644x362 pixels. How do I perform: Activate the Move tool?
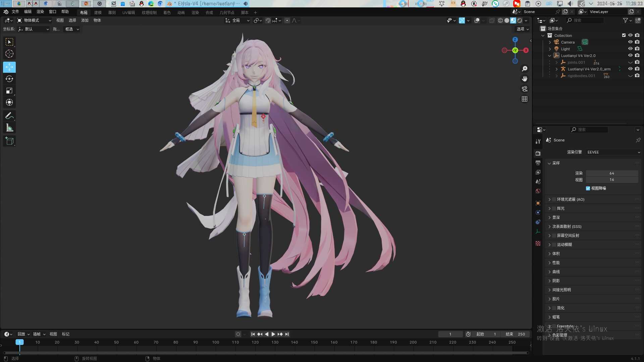9,67
